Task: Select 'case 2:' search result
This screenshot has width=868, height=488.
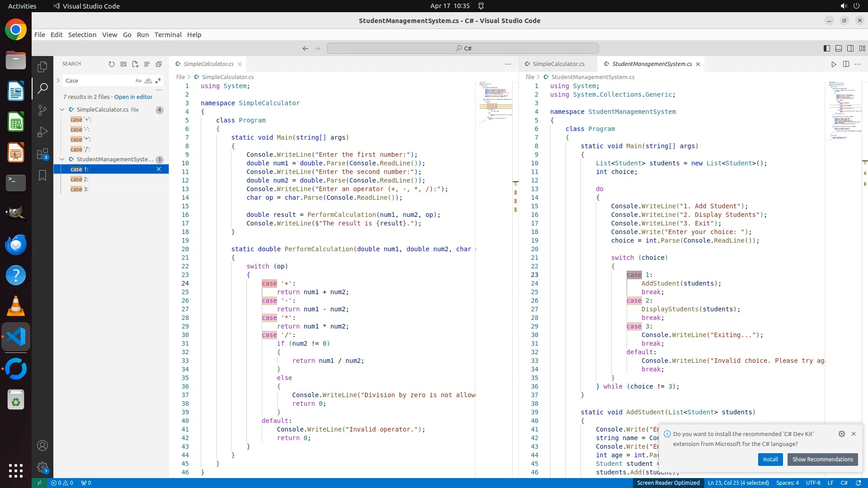Action: (x=80, y=179)
